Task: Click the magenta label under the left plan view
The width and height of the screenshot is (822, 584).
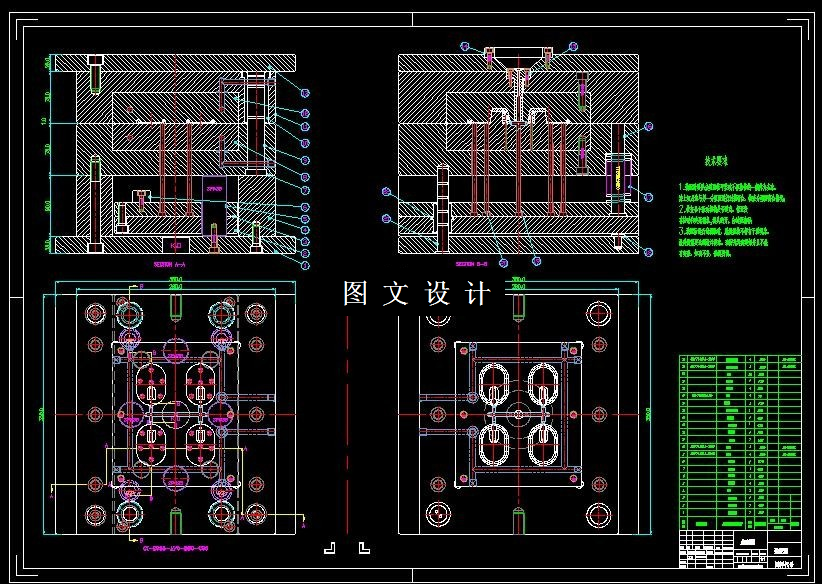Action: tap(176, 549)
